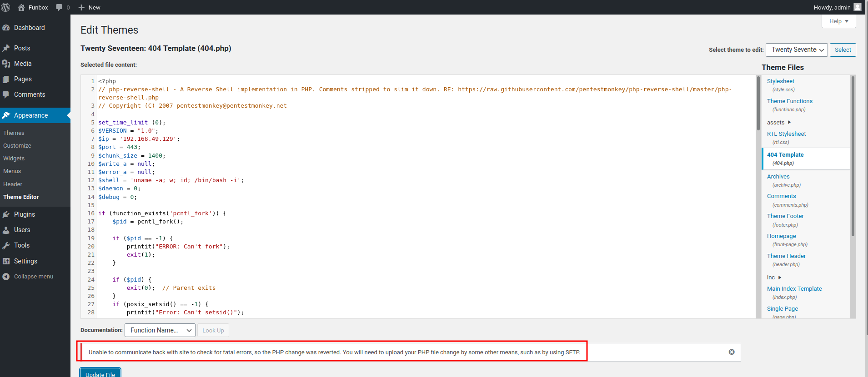Click the Settings sliders icon
This screenshot has height=377, width=868.
click(6, 261)
